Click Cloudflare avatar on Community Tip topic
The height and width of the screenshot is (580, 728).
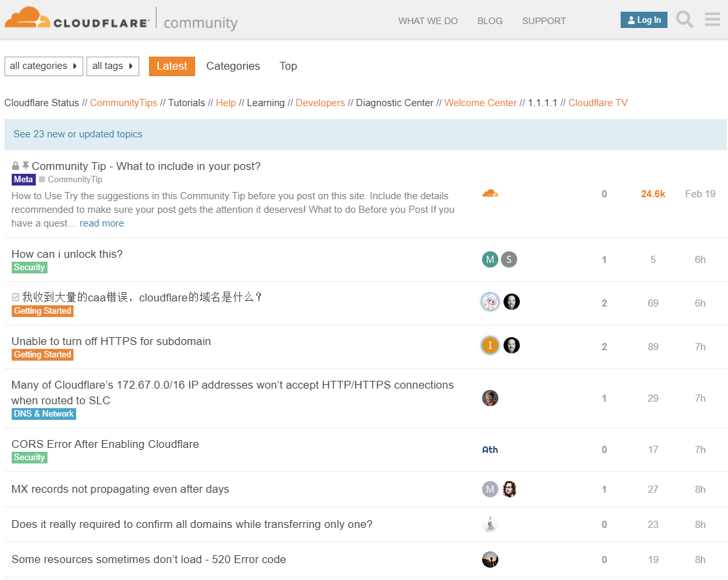(490, 193)
